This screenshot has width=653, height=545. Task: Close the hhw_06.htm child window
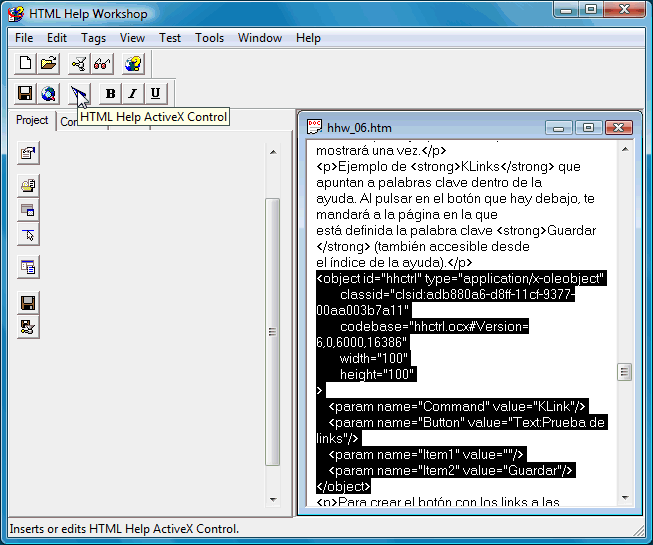pyautogui.click(x=619, y=127)
